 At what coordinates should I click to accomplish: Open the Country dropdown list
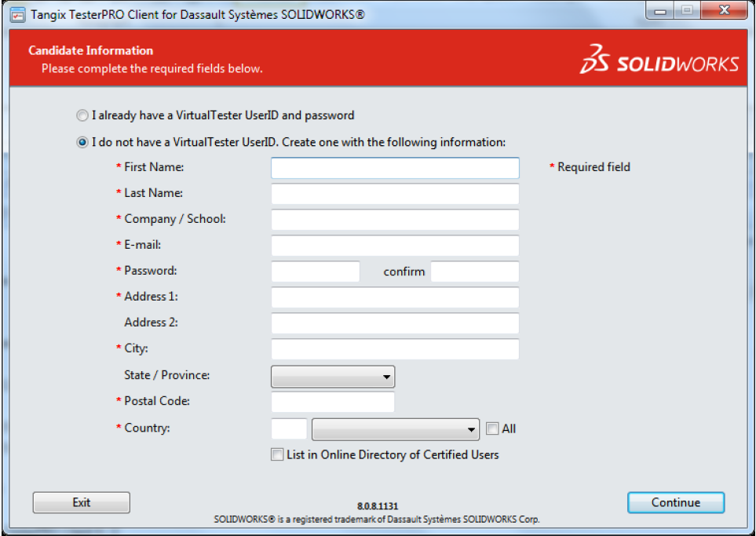(396, 429)
